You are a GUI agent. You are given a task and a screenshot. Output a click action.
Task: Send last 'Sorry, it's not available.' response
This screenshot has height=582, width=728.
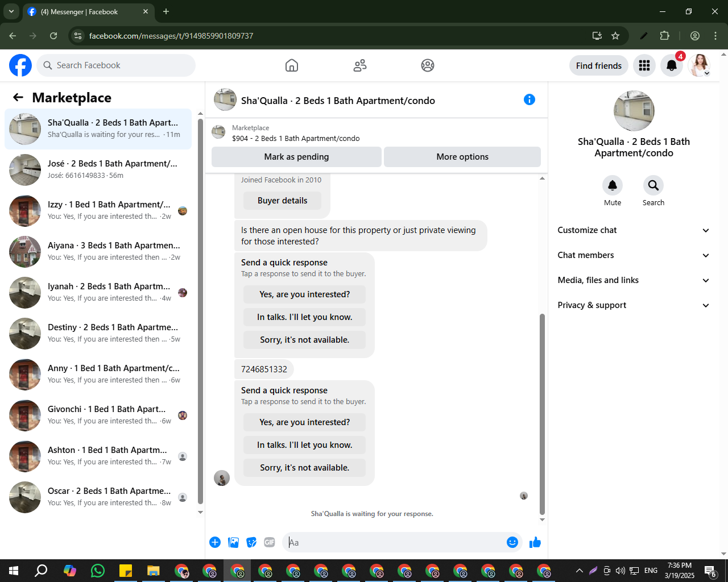(x=304, y=468)
